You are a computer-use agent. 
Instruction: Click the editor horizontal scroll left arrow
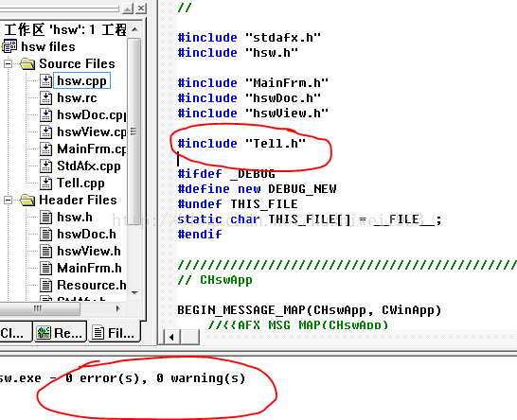[x=171, y=337]
